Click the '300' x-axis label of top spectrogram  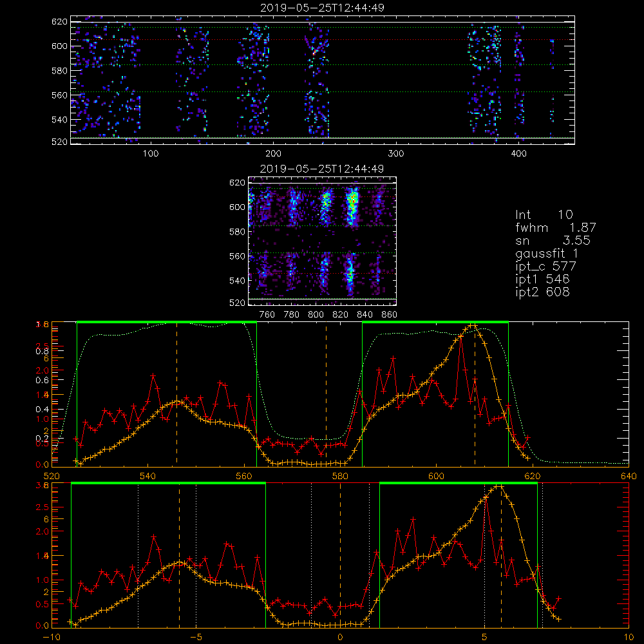396,154
